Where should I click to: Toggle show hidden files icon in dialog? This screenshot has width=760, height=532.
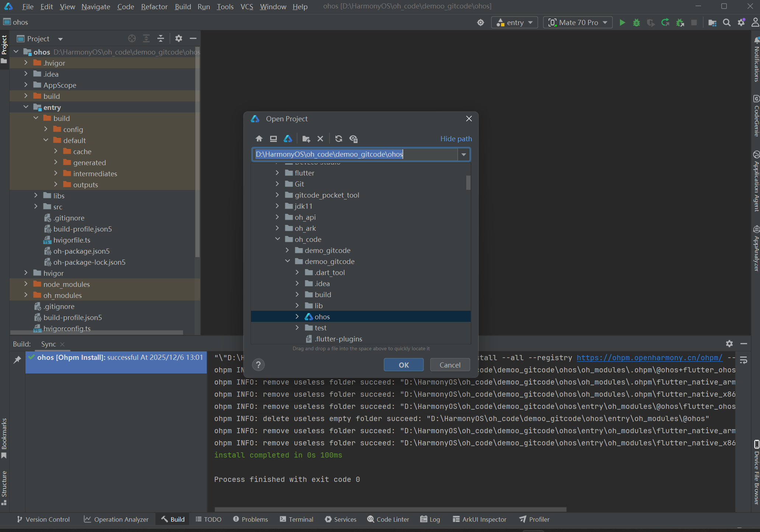353,139
